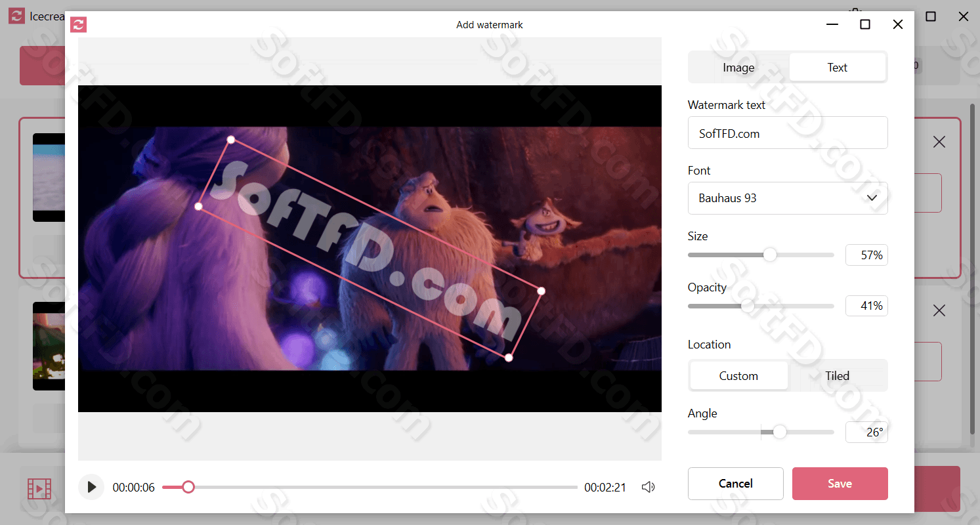Viewport: 980px width, 525px height.
Task: Open the Font dropdown showing Bauhaus 93
Action: pos(788,198)
